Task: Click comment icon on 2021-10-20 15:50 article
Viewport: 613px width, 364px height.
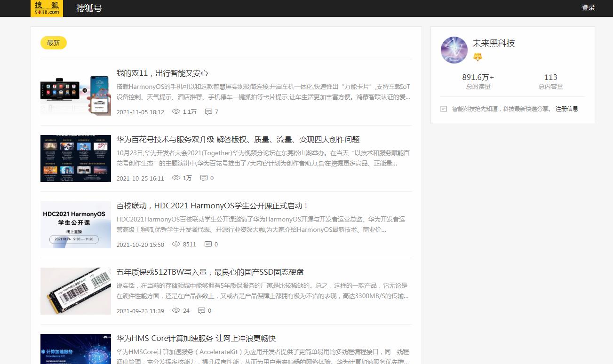Action: tap(208, 245)
